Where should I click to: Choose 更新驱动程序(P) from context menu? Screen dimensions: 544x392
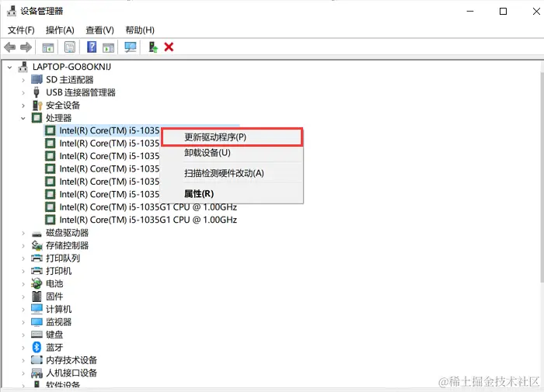tap(232, 137)
